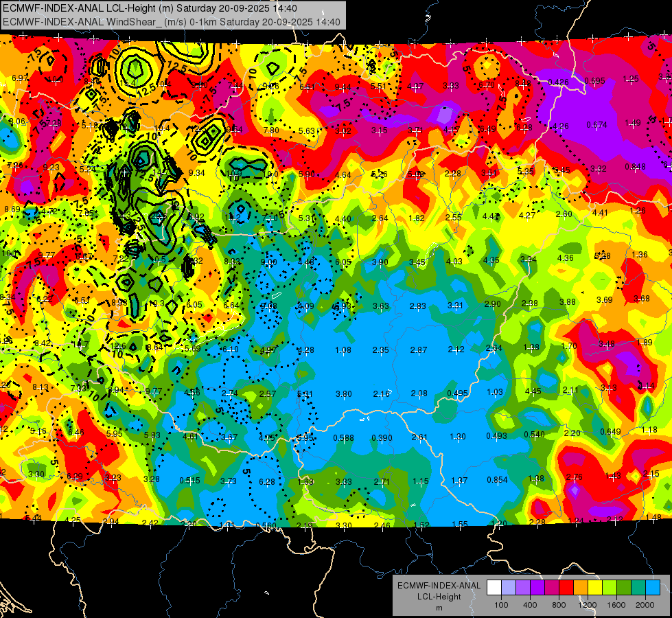Click the map value 3.63
The height and width of the screenshot is (618, 672).
click(x=380, y=306)
